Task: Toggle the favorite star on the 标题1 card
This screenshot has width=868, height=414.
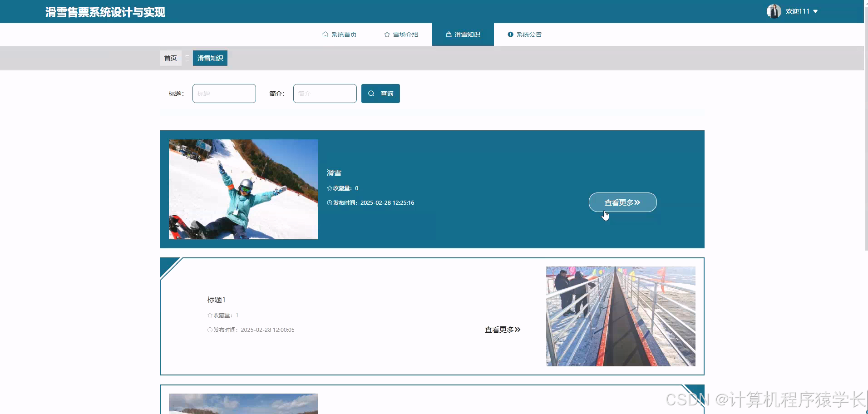Action: click(x=210, y=315)
